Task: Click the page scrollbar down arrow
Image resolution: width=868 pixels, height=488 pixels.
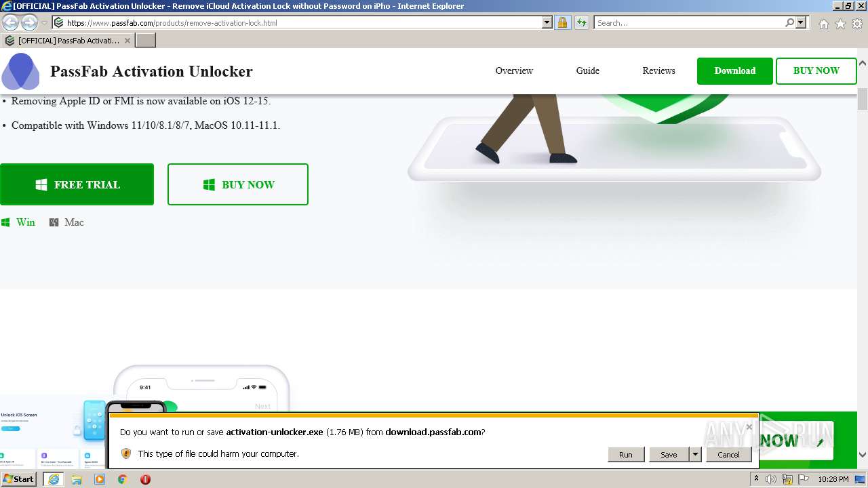Action: 863,455
